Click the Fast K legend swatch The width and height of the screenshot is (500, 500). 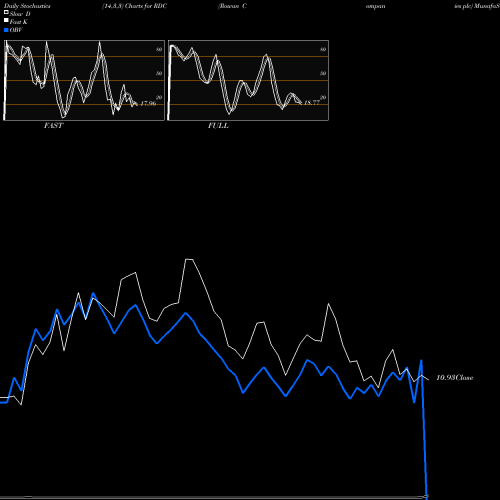6,20
